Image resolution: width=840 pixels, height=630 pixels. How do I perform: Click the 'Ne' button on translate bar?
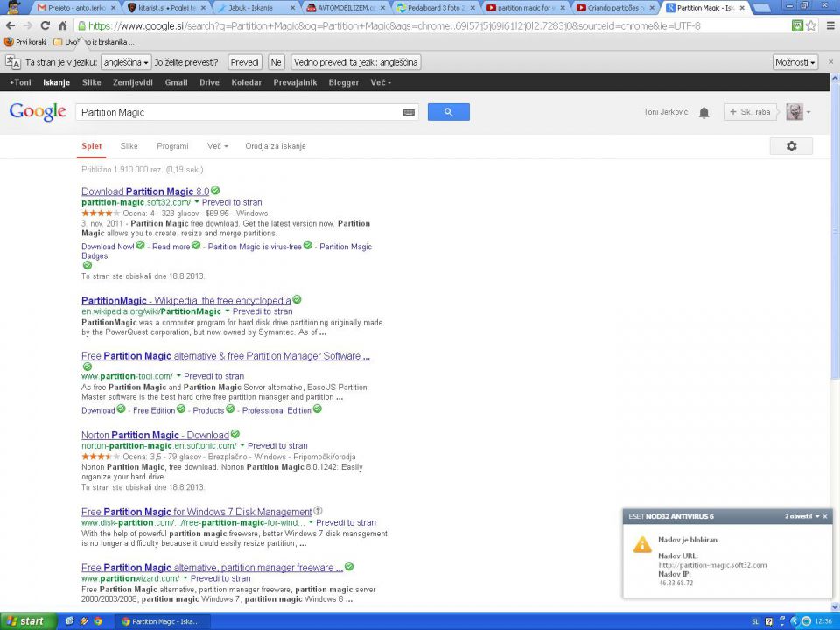click(x=276, y=62)
